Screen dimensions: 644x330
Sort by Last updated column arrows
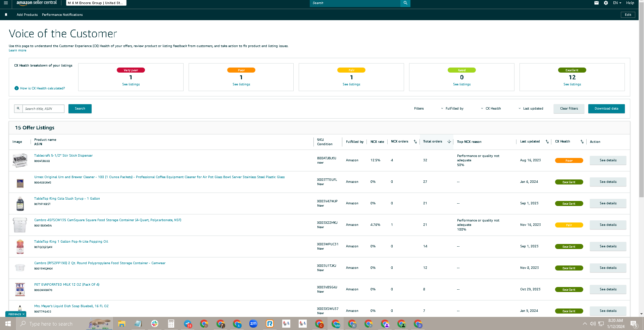click(547, 142)
